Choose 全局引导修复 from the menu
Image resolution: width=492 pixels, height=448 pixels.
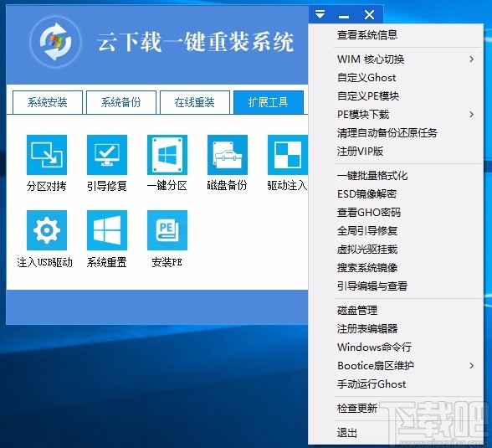tap(396, 231)
